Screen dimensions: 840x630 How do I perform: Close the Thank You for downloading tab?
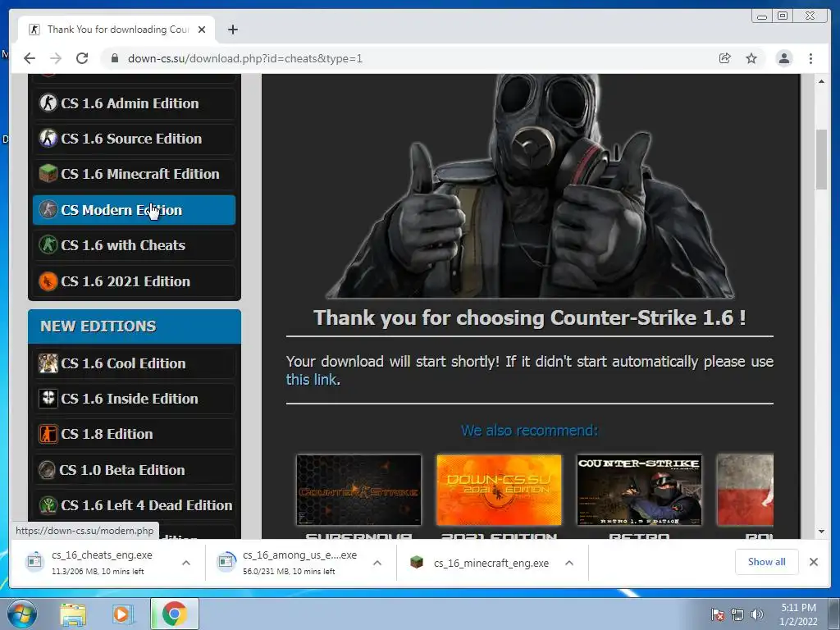tap(202, 30)
